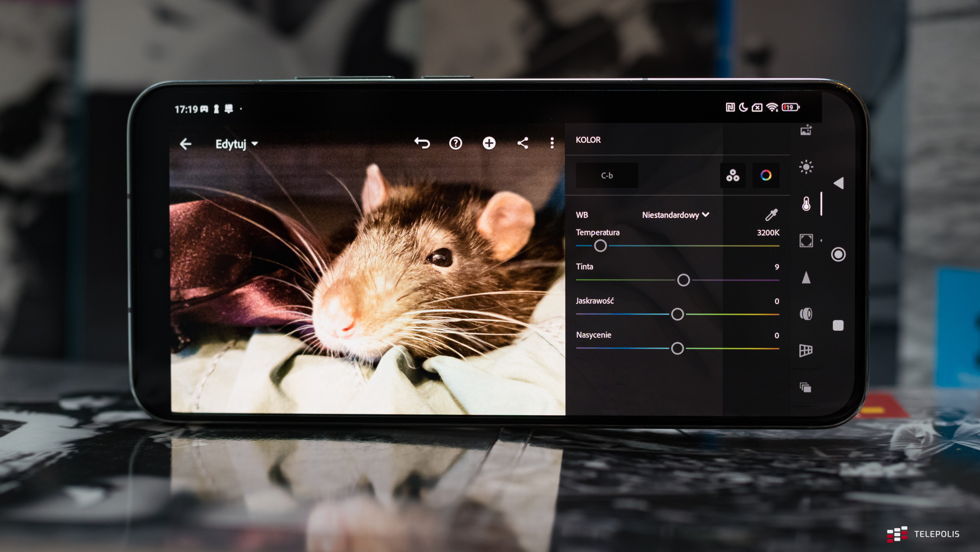This screenshot has width=980, height=552.
Task: Open the three-dot overflow menu
Action: tap(552, 143)
